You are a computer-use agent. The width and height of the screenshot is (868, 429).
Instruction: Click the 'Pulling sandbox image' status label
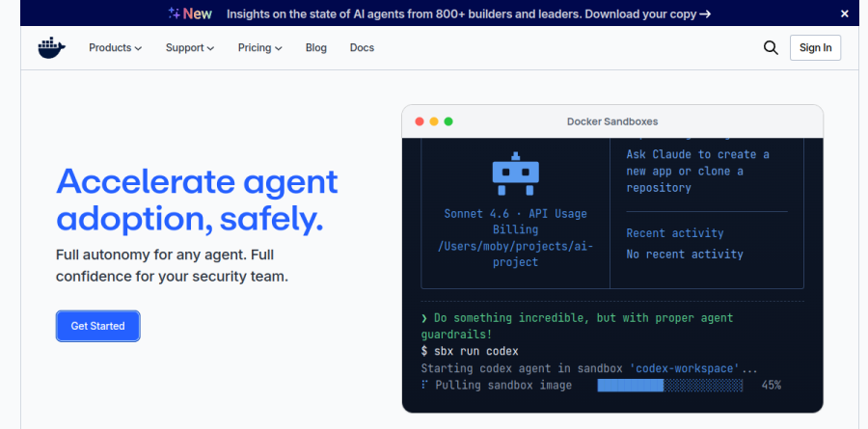coord(503,386)
